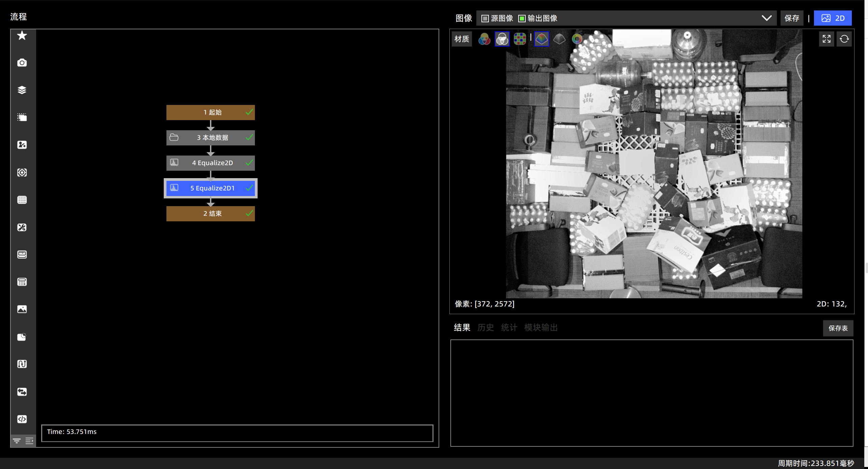This screenshot has height=469, width=868.
Task: Select the RGB color circles material mode
Action: pyautogui.click(x=484, y=39)
